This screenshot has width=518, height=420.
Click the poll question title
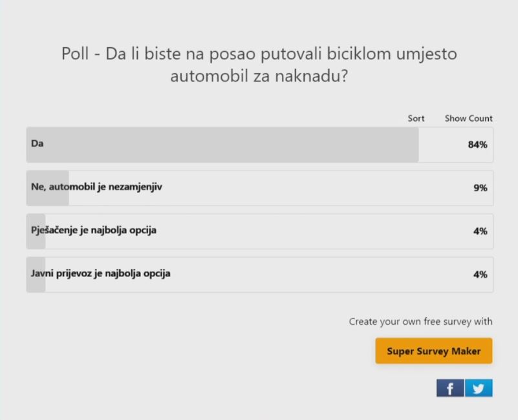(259, 65)
